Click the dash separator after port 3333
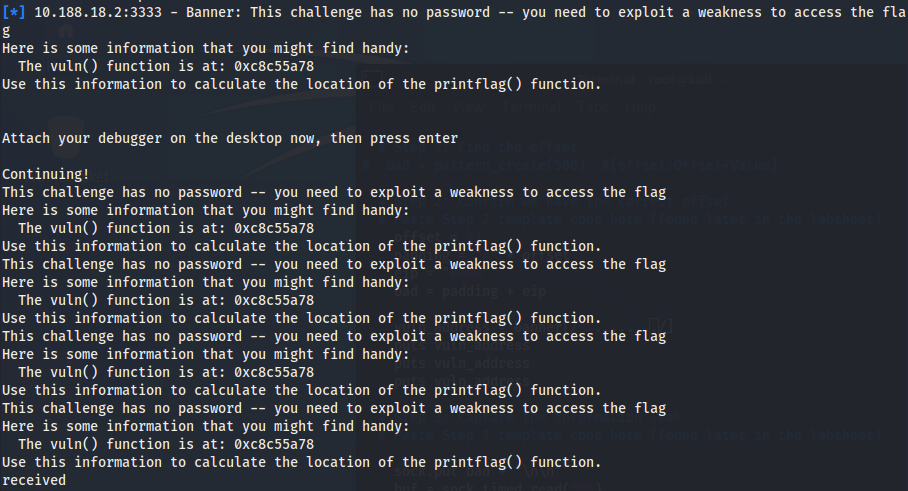Screen dimensions: 908x491 (x=175, y=12)
